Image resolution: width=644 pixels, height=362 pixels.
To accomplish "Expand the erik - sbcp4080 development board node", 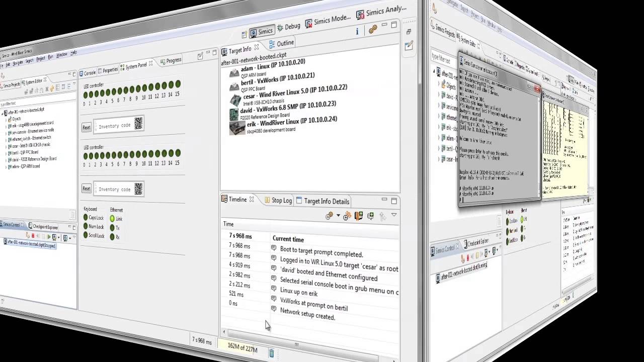I will 7,126.
